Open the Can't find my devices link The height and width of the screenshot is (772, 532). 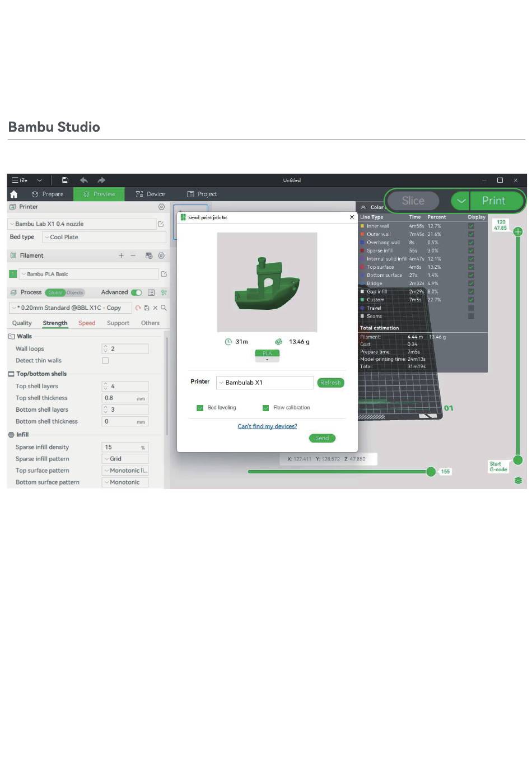point(267,426)
